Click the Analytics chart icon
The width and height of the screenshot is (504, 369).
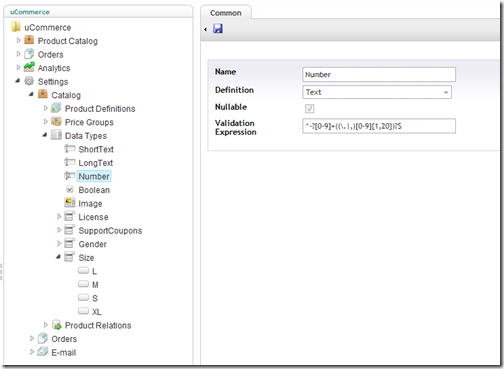(29, 67)
